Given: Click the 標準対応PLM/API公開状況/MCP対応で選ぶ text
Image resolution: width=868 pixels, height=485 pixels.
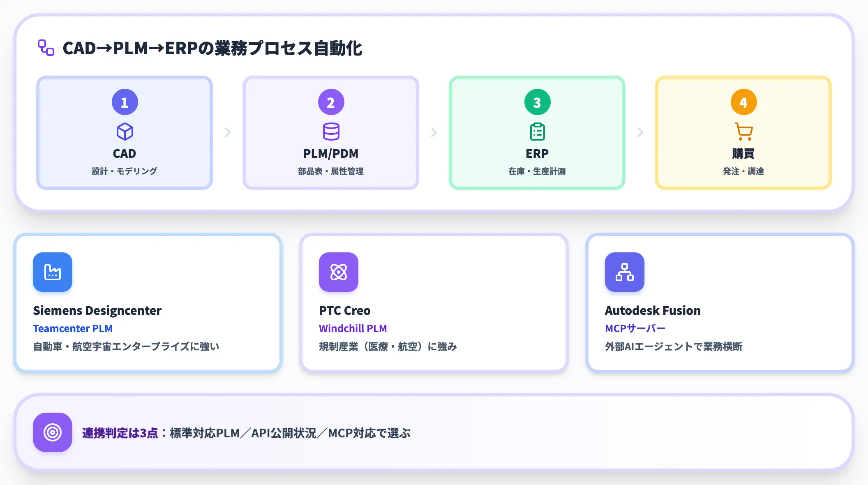Looking at the screenshot, I should (x=290, y=433).
